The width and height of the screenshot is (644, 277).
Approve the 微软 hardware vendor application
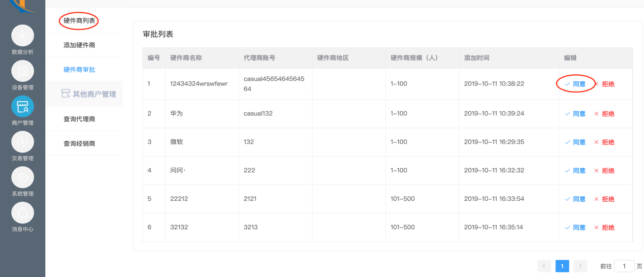576,142
